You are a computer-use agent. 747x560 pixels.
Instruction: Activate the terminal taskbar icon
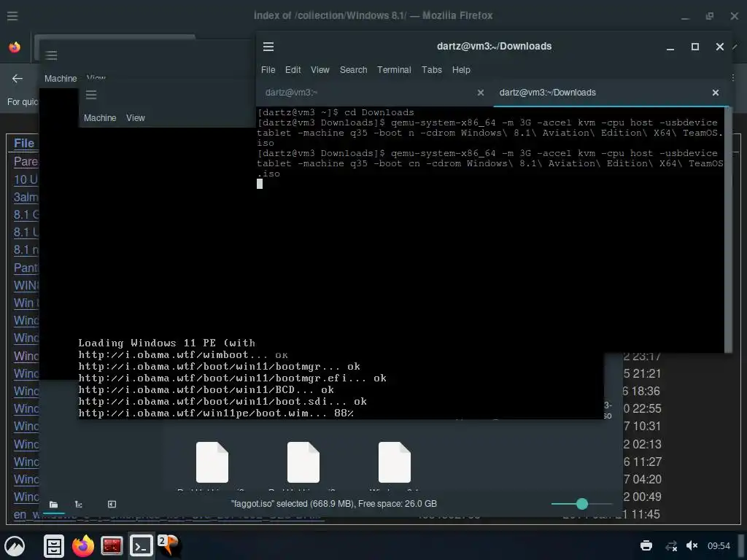tap(141, 545)
